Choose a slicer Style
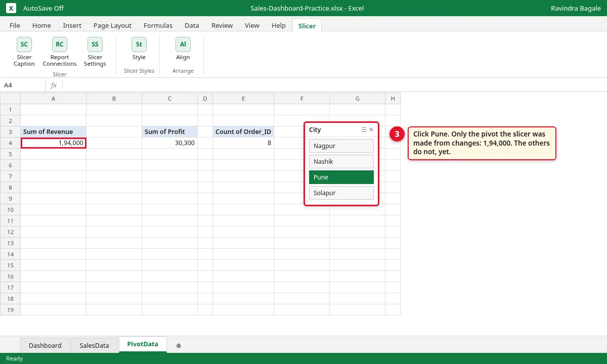The image size is (607, 364). (x=139, y=49)
